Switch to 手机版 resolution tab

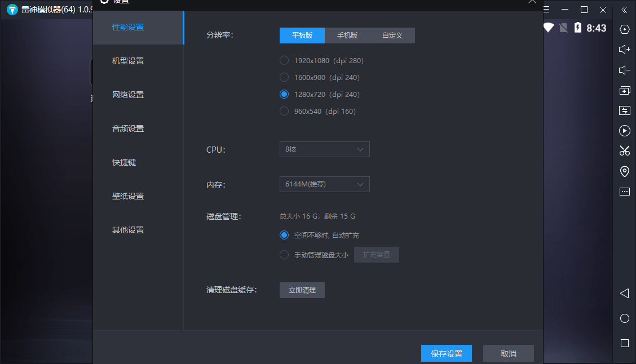pyautogui.click(x=347, y=35)
